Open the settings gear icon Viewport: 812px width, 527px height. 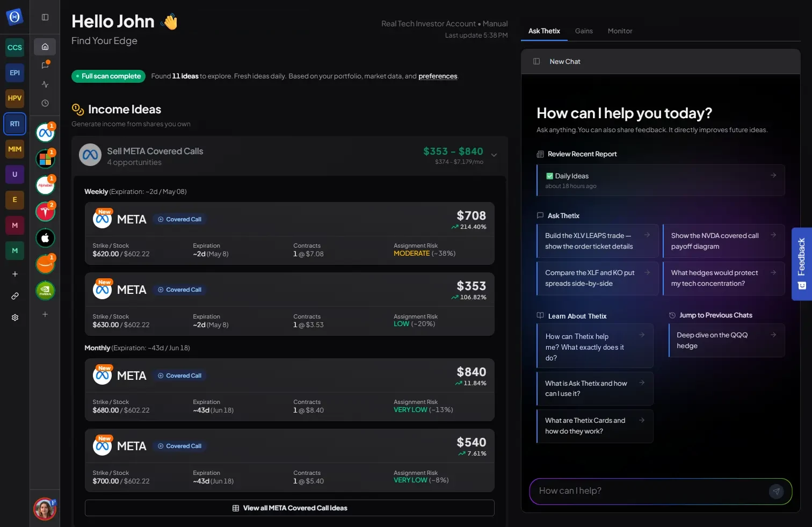[x=15, y=317]
